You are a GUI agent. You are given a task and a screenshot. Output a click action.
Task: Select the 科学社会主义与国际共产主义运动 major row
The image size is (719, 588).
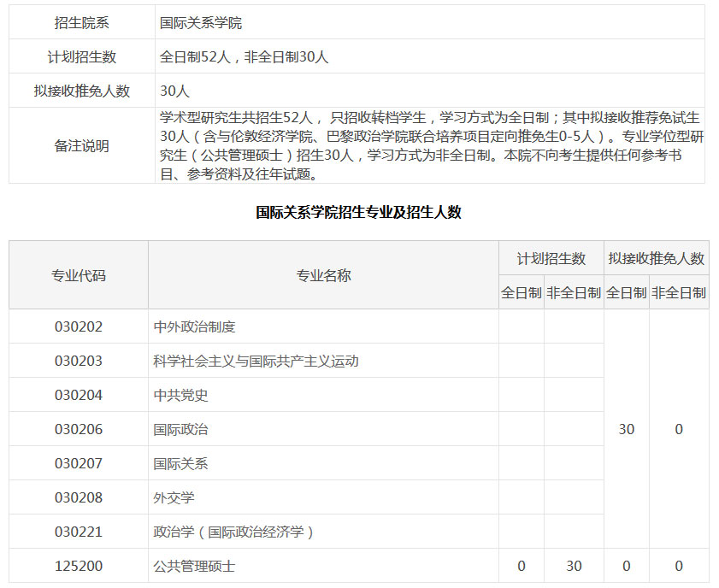pyautogui.click(x=256, y=361)
